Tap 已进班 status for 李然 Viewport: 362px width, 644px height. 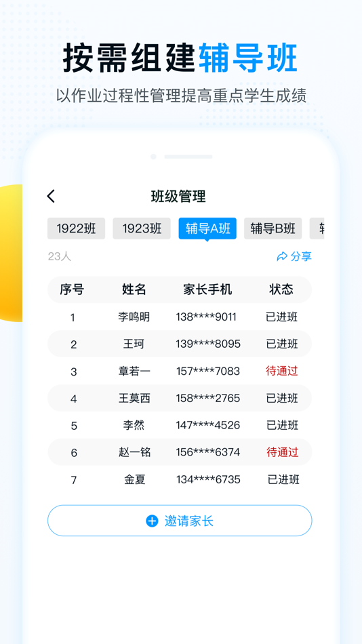click(x=283, y=425)
